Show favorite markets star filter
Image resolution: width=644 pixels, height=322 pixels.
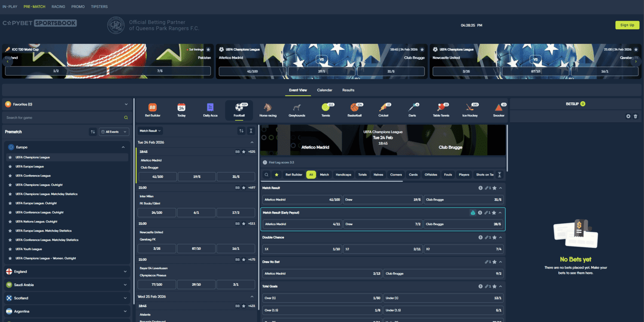(x=276, y=175)
